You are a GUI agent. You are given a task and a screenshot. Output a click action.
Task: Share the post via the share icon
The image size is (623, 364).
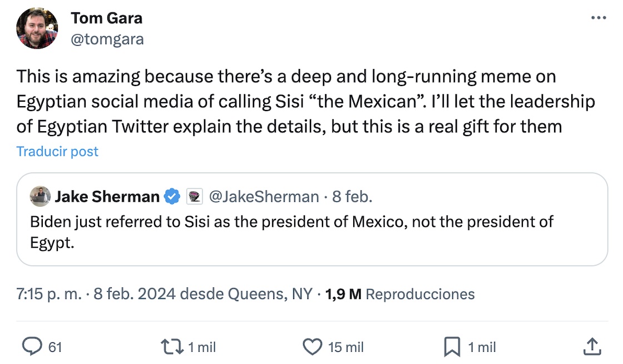pyautogui.click(x=591, y=347)
